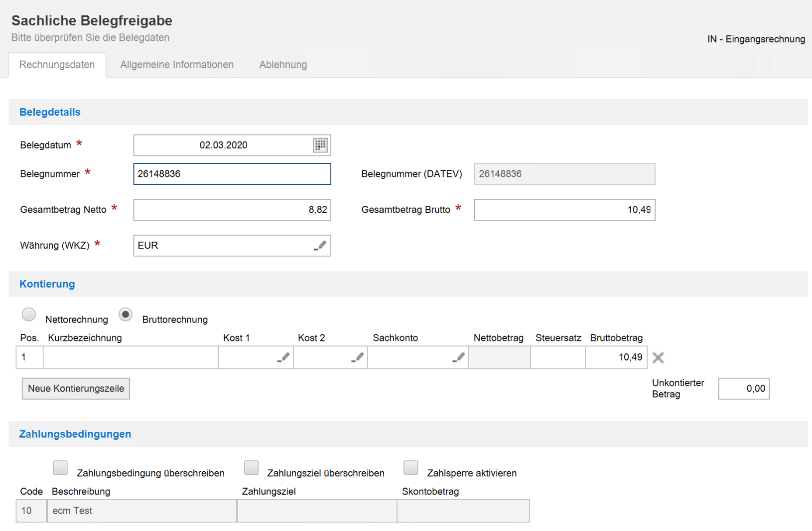Enable Zahlungsbedingung überschreiben checkbox
Screen dimensions: 812x531
(60, 468)
